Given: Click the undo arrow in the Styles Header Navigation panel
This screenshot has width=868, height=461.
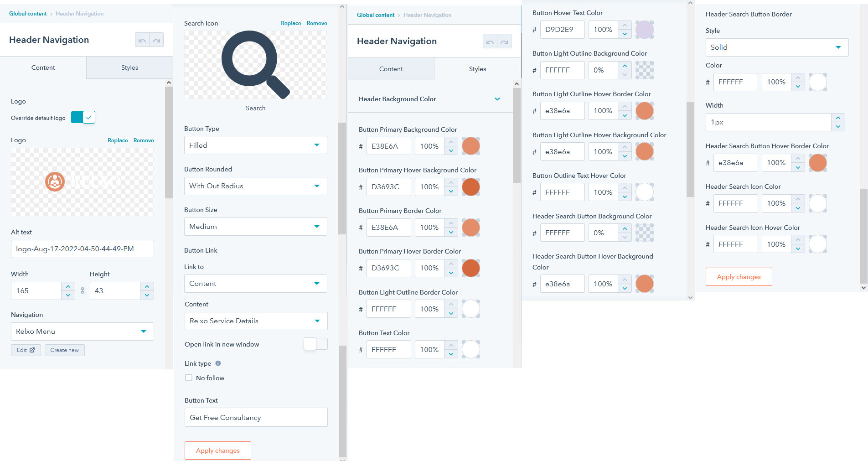Looking at the screenshot, I should (x=490, y=41).
